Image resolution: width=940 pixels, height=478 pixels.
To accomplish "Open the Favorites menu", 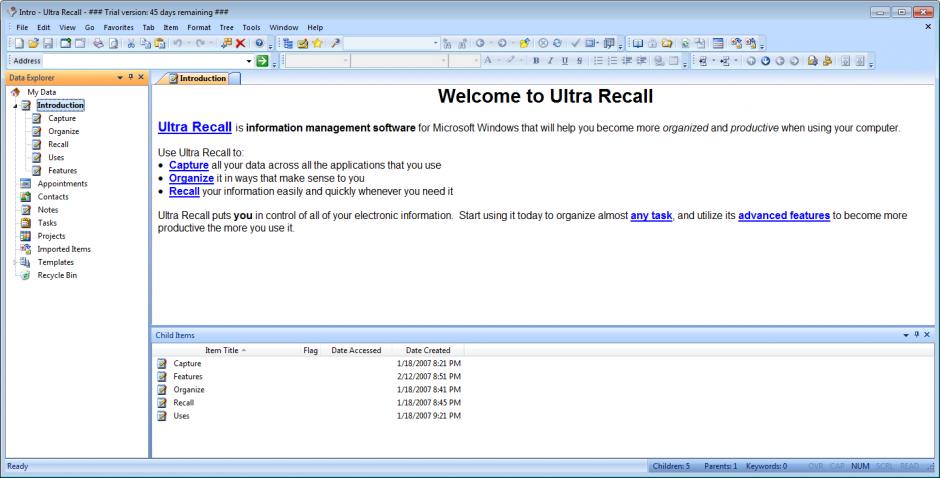I will click(119, 28).
